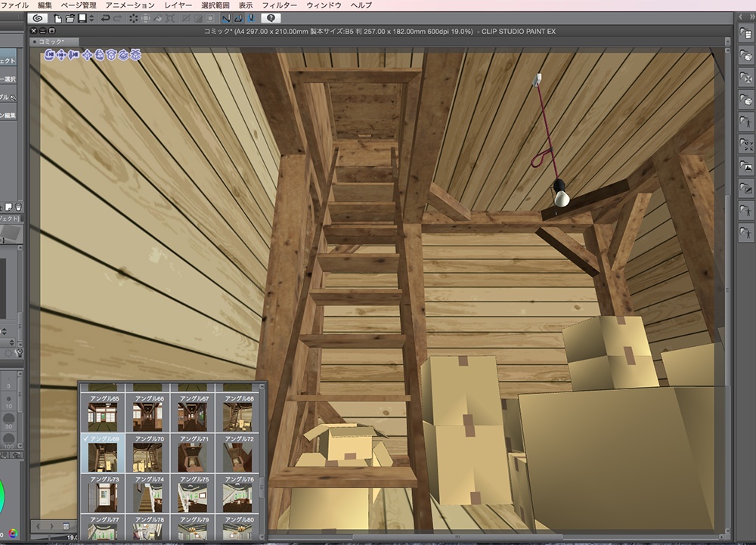Redo the undone action
The image size is (756, 545).
(x=117, y=18)
